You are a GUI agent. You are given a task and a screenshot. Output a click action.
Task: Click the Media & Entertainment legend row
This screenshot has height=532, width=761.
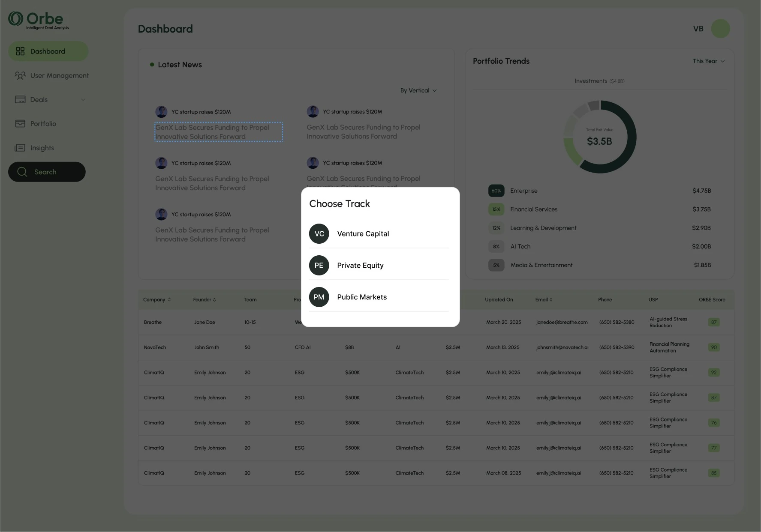tap(599, 266)
